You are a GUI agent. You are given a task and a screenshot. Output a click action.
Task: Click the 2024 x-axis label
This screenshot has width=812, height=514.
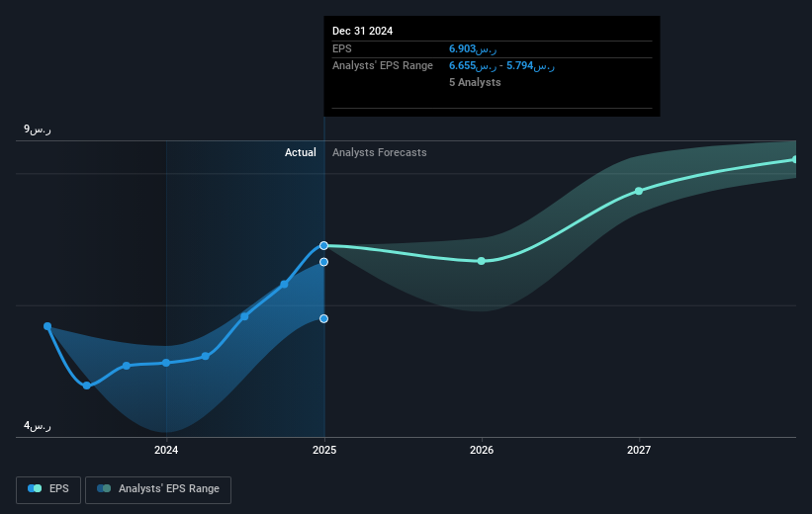pos(166,450)
